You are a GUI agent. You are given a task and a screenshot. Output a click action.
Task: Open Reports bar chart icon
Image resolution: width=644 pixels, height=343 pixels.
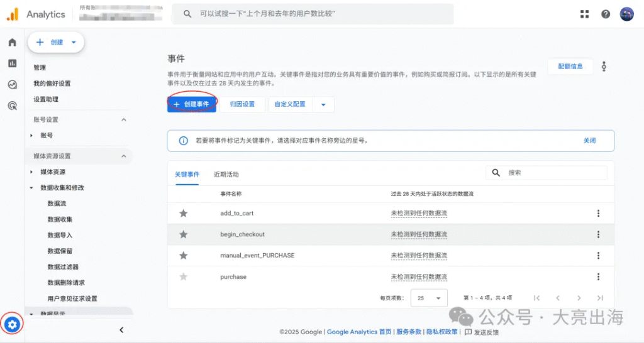[12, 63]
